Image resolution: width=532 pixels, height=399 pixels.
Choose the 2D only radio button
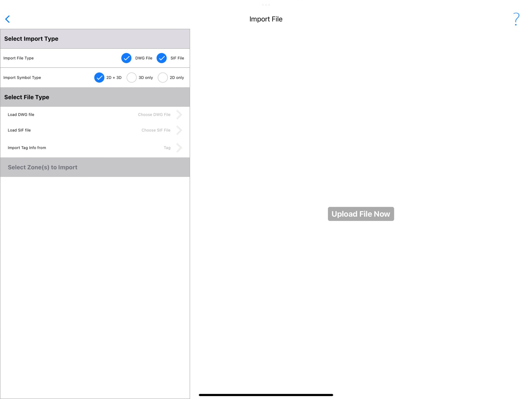pos(163,78)
